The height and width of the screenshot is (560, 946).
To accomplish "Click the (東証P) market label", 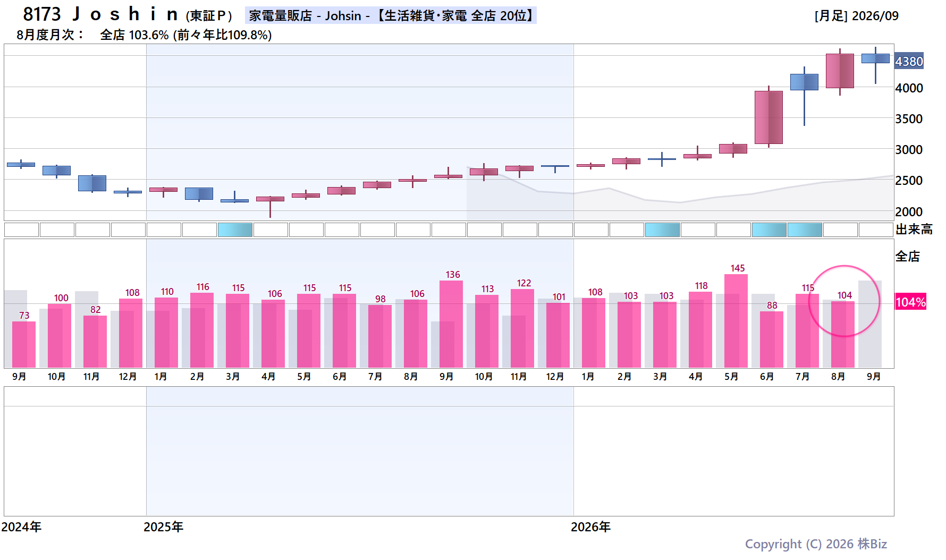I will (209, 16).
